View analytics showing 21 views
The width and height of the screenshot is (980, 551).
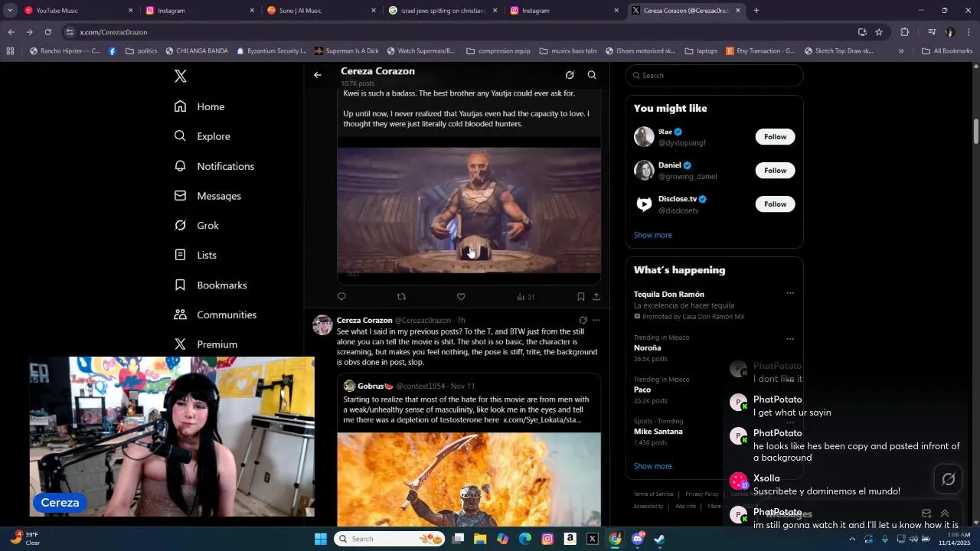point(526,297)
